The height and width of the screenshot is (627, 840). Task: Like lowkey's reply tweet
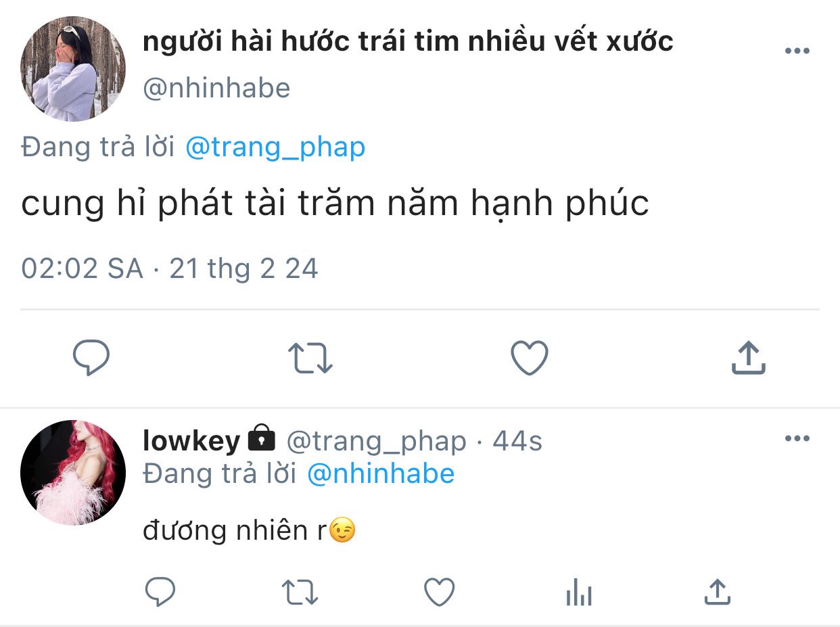pos(439,593)
